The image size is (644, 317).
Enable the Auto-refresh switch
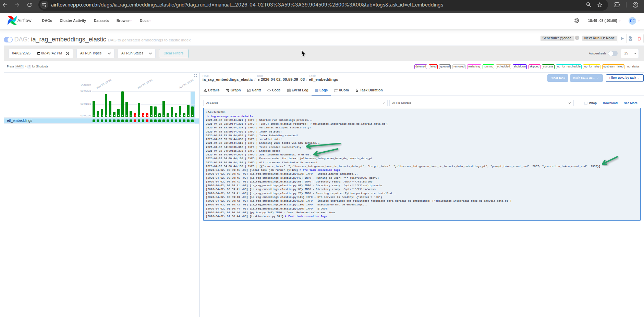click(x=613, y=53)
